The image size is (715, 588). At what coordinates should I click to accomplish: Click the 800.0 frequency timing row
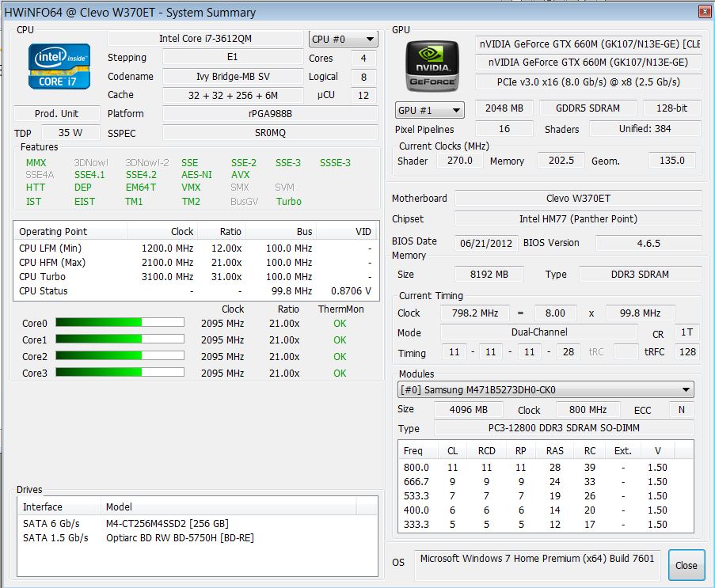[x=546, y=468]
